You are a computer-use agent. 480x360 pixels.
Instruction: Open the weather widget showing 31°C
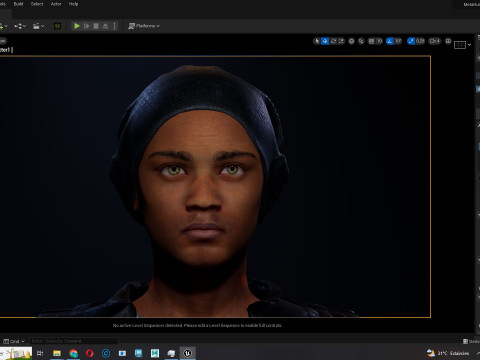coord(448,353)
